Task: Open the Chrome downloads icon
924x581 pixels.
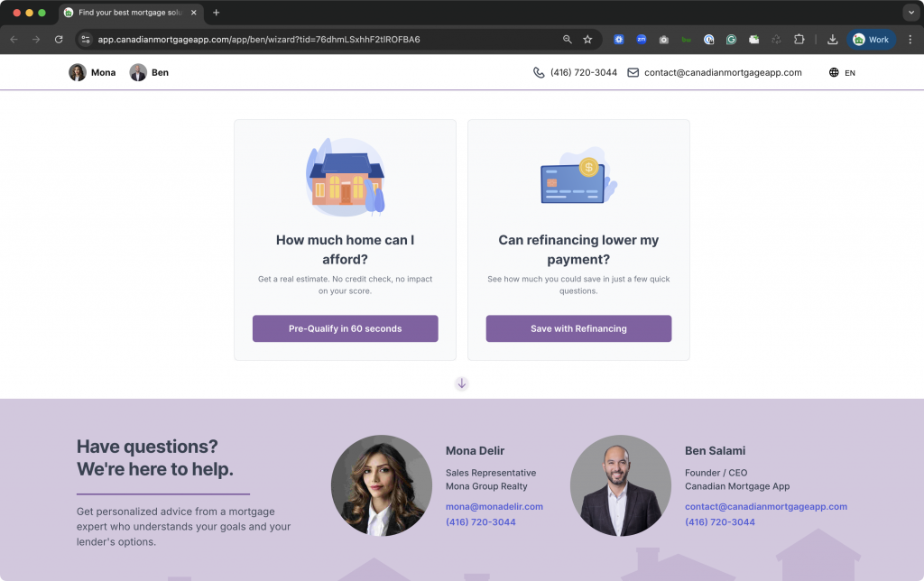Action: pos(832,40)
